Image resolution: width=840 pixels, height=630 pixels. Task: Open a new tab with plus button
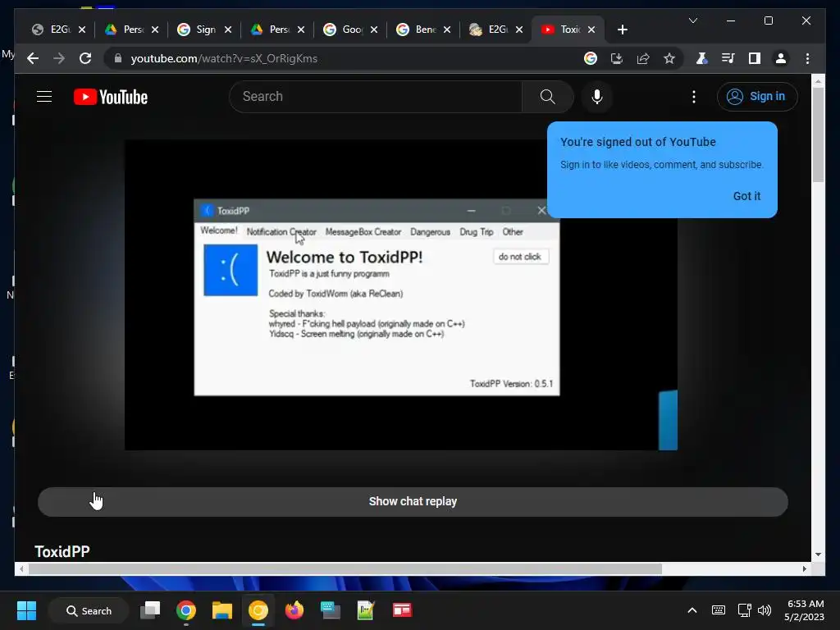pos(622,30)
